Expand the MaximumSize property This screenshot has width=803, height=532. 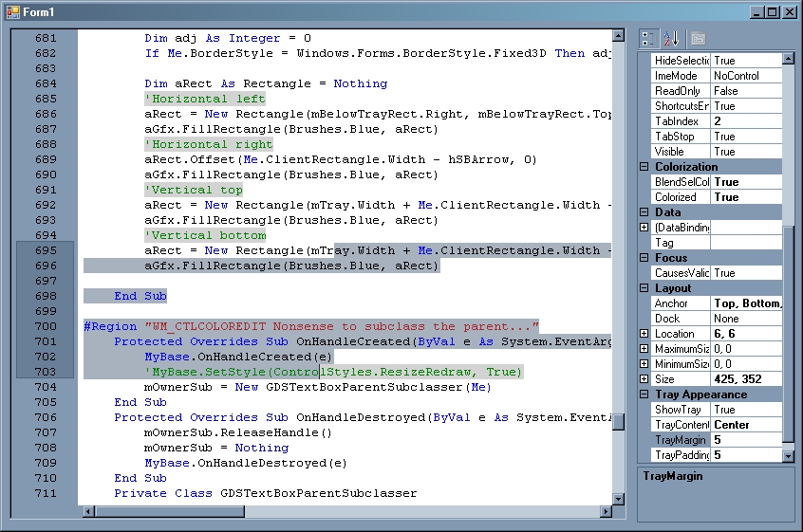[644, 348]
